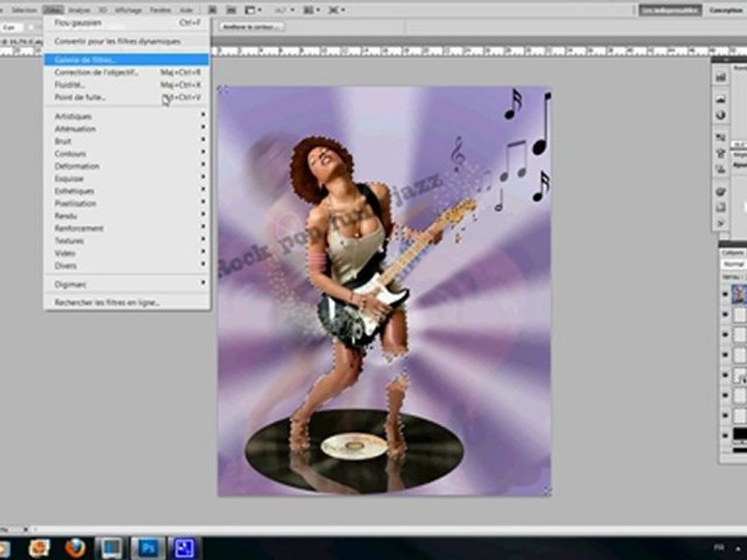
Task: Open the Fenêtre menu
Action: [160, 9]
